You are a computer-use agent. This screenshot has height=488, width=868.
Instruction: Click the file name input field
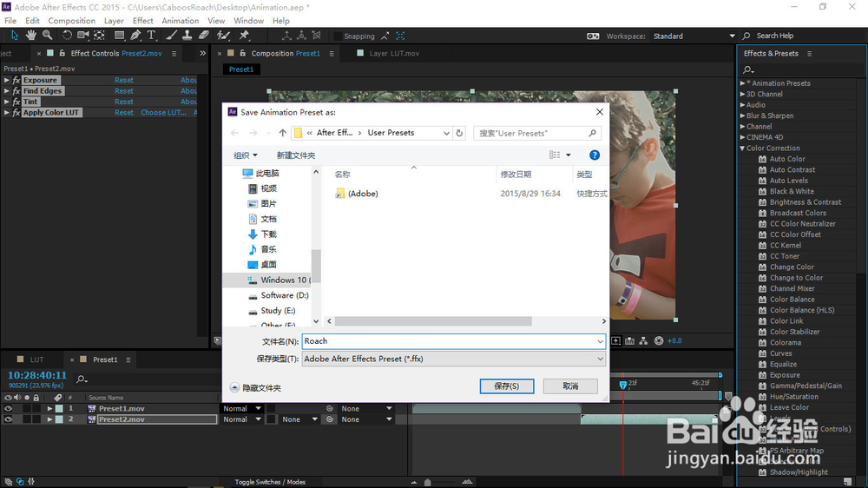[453, 341]
